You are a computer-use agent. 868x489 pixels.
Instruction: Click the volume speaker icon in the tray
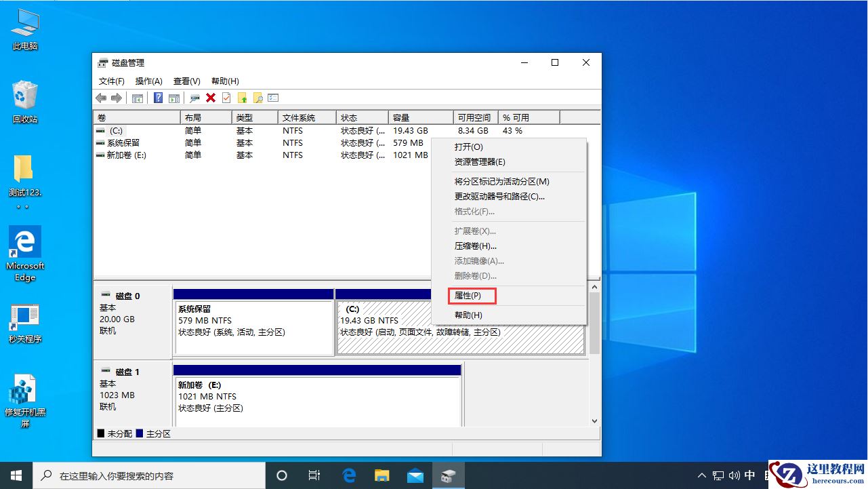[x=734, y=475]
